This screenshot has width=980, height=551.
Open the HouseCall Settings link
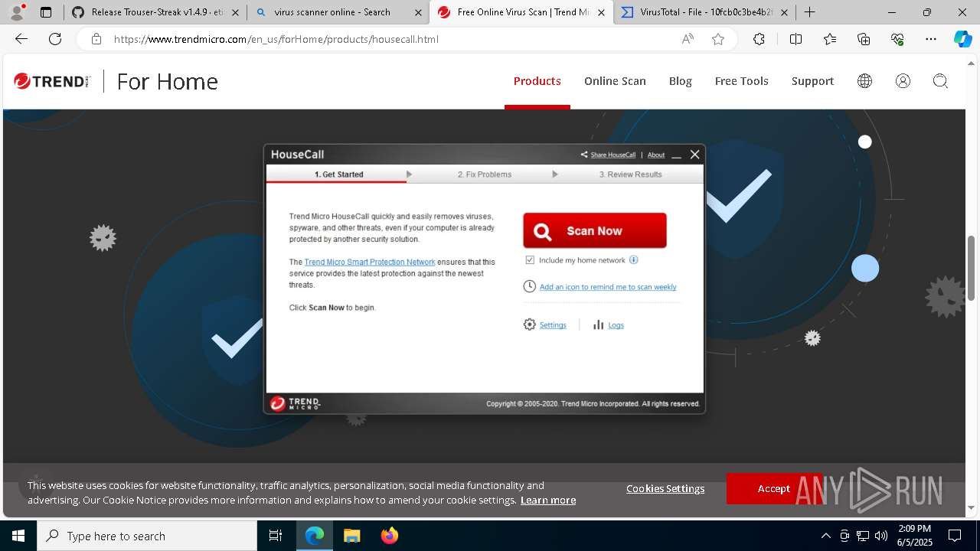point(553,325)
